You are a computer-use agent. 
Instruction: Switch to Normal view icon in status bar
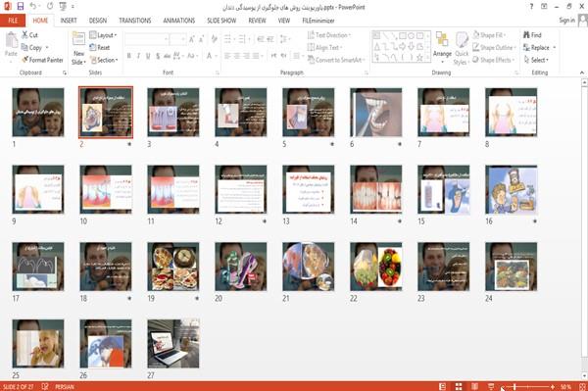443,386
